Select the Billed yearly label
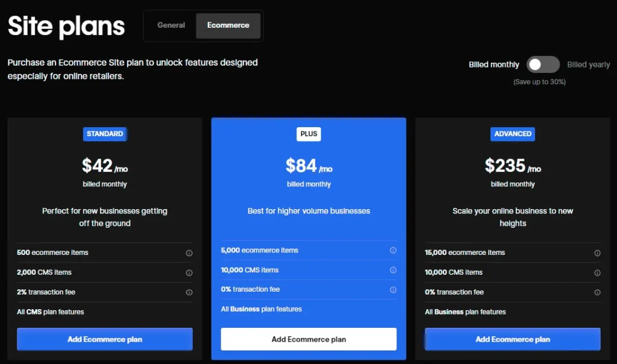The image size is (617, 364). click(x=588, y=64)
